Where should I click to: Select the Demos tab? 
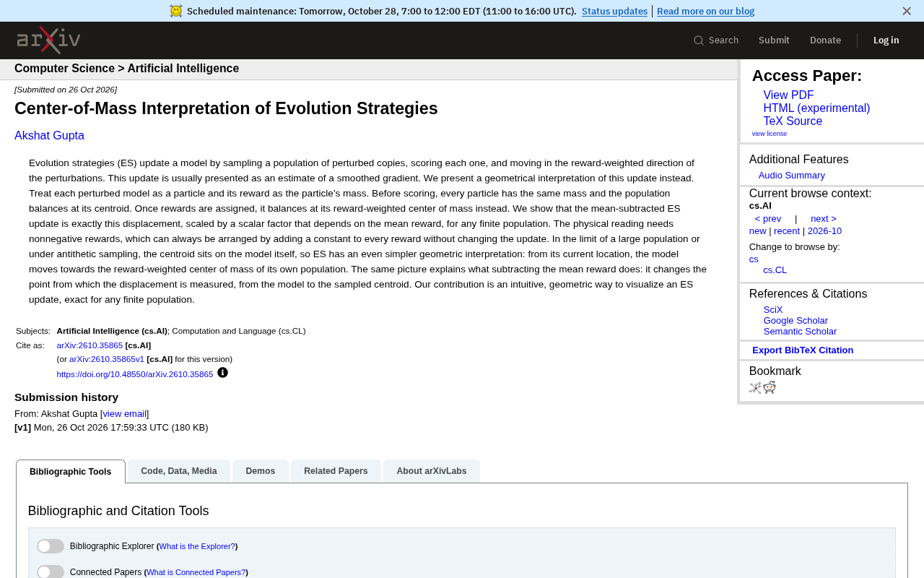260,471
